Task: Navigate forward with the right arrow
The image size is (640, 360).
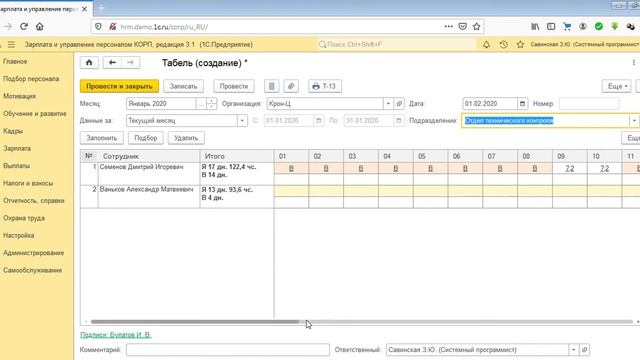Action: click(x=130, y=62)
